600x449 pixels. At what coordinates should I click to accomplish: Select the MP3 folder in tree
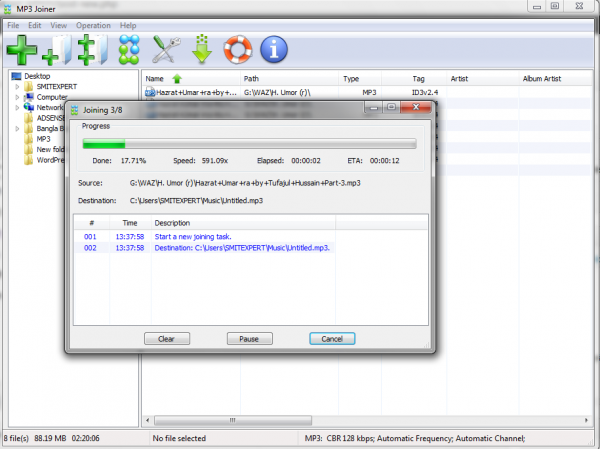(x=43, y=139)
